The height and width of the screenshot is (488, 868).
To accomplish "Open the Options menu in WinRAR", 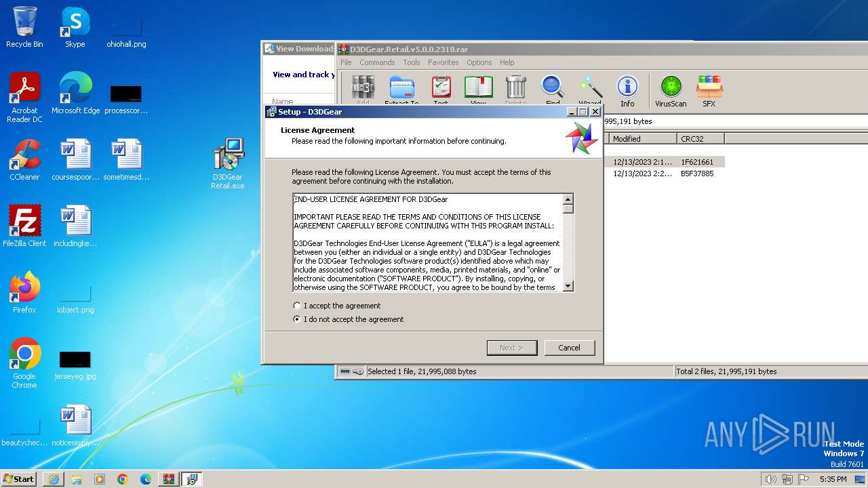I will (479, 62).
